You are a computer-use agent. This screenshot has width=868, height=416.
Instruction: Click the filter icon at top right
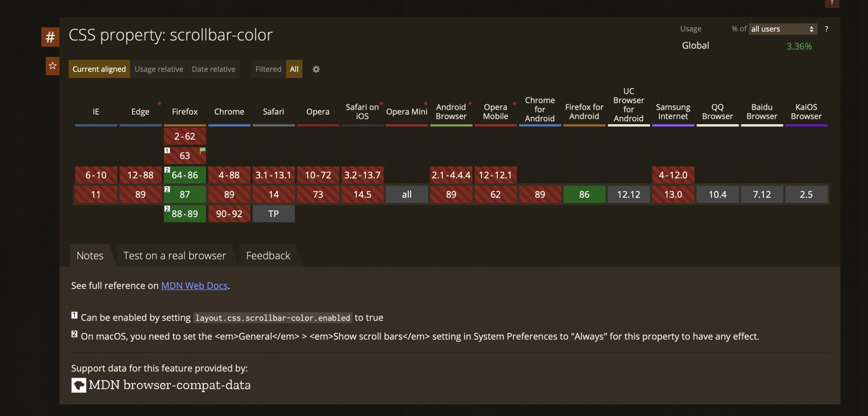[x=832, y=3]
